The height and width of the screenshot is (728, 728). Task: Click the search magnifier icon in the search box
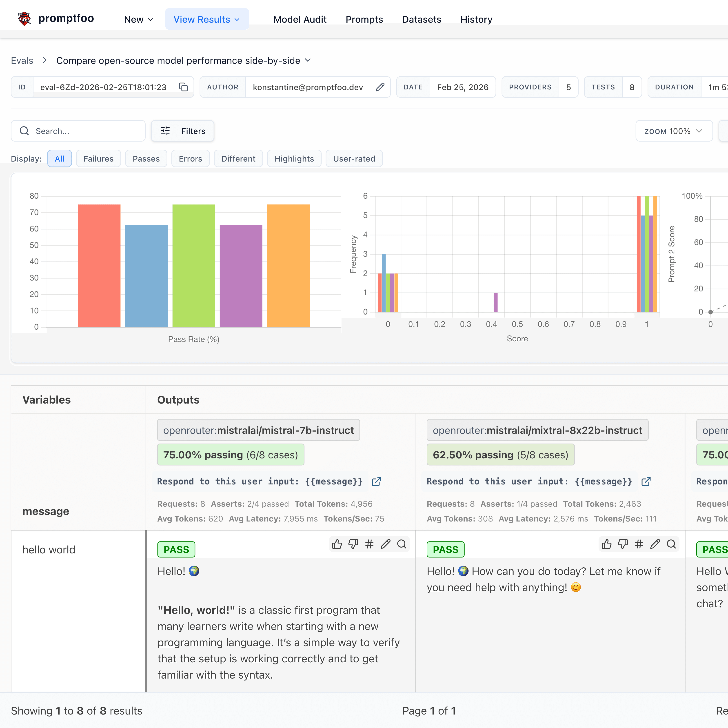point(24,131)
